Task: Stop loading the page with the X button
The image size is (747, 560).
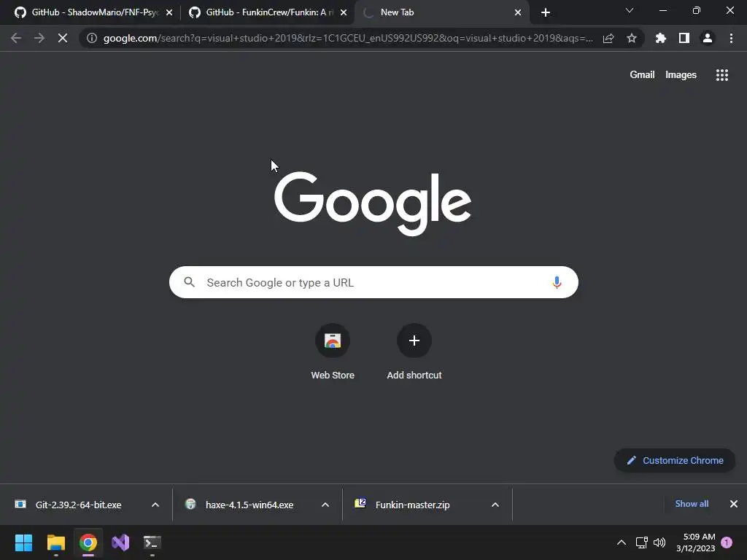Action: (63, 38)
